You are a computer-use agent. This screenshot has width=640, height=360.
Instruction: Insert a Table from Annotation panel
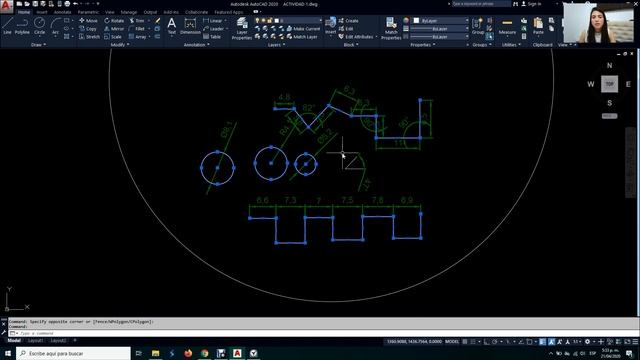pos(212,37)
